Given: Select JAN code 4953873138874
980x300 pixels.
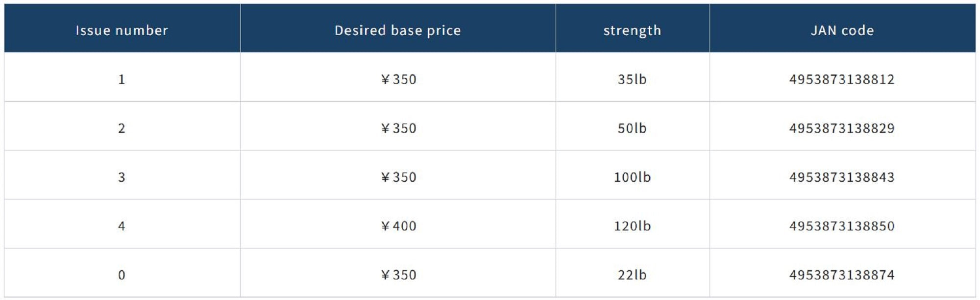Looking at the screenshot, I should (841, 275).
